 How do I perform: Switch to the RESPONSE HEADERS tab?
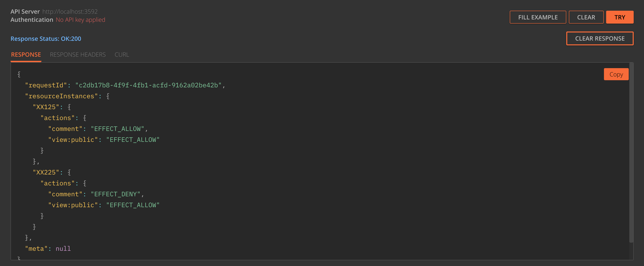(78, 54)
